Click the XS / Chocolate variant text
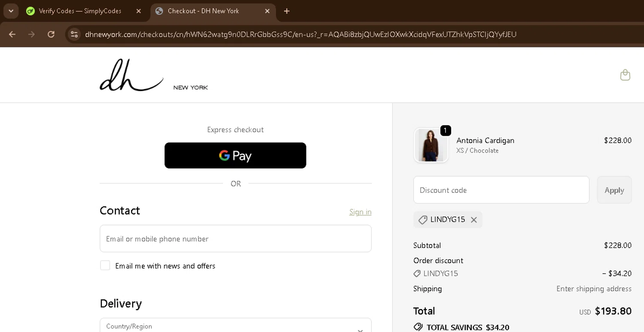The width and height of the screenshot is (644, 332). tap(477, 151)
